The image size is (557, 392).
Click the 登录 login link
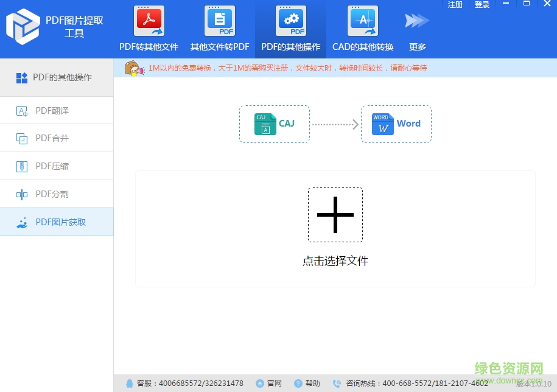482,4
